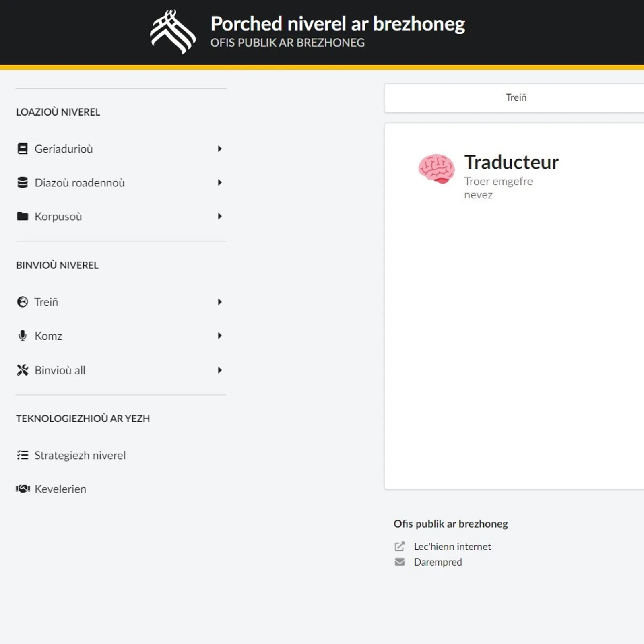Expand the Binvioù all submenu arrow
The height and width of the screenshot is (644, 644).
[220, 370]
